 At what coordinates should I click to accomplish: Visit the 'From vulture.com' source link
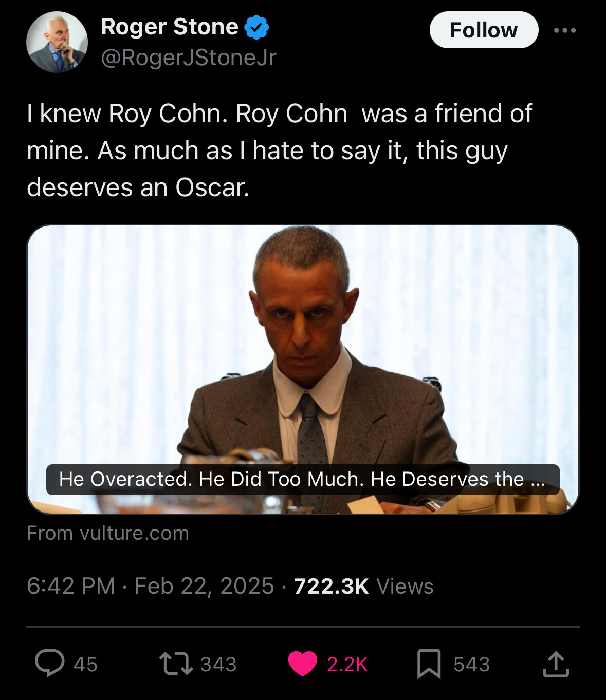tap(108, 533)
